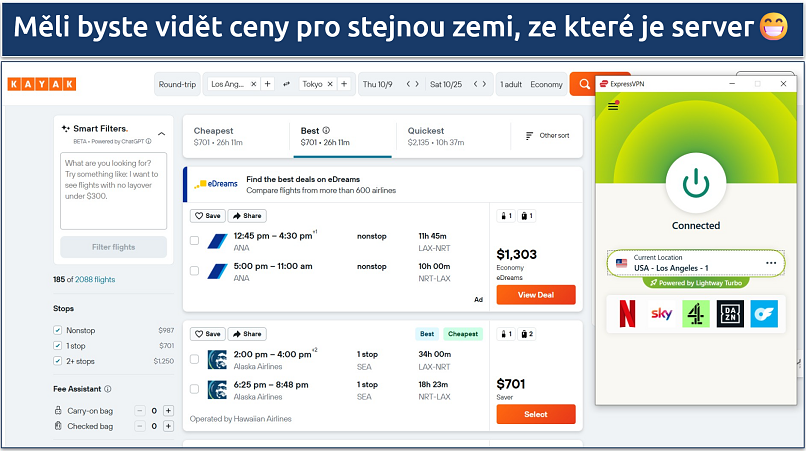Open the Sky shortcut icon
Screen dimensions: 806x451
pos(661,314)
